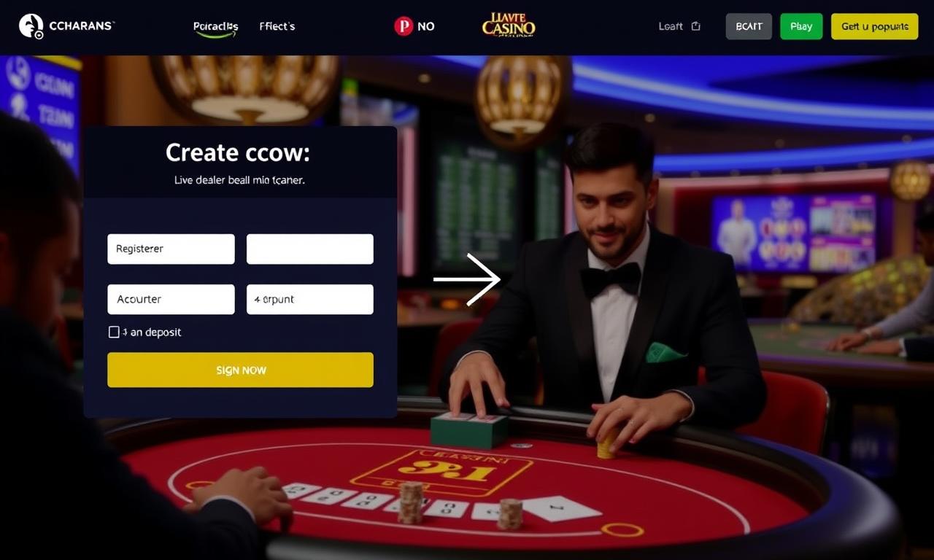Screen dimensions: 934x560
Task: Focus the Acourter input field
Action: [x=171, y=299]
